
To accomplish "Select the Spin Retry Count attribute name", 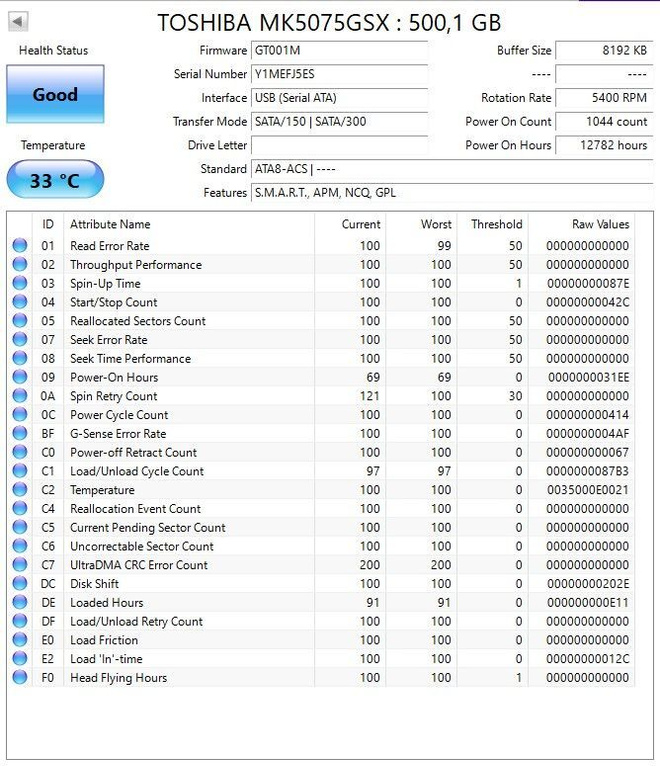I will (114, 396).
